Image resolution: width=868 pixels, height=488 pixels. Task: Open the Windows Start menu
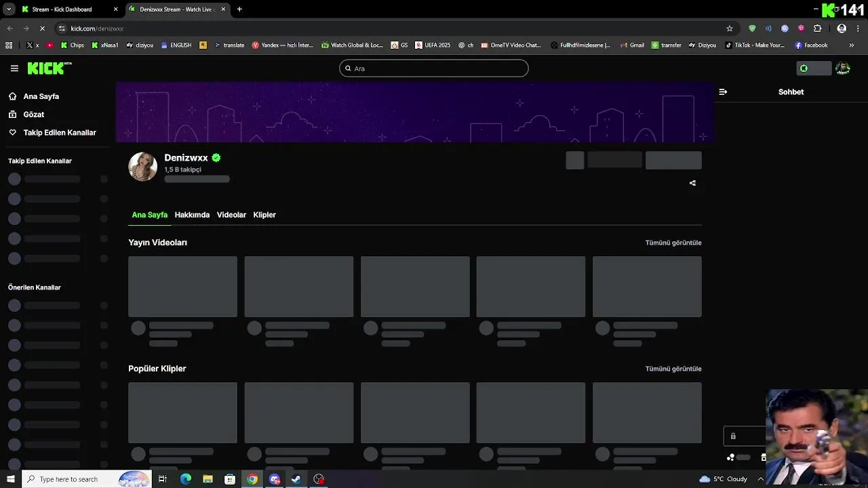tap(10, 479)
